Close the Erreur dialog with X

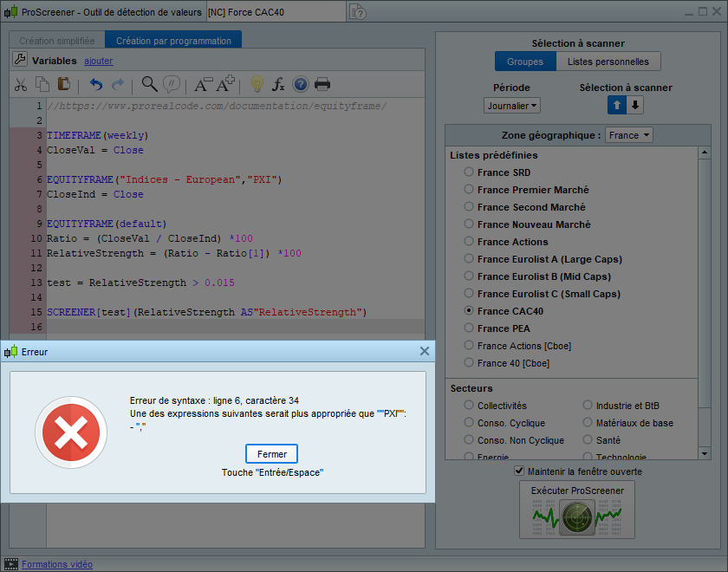tap(425, 352)
